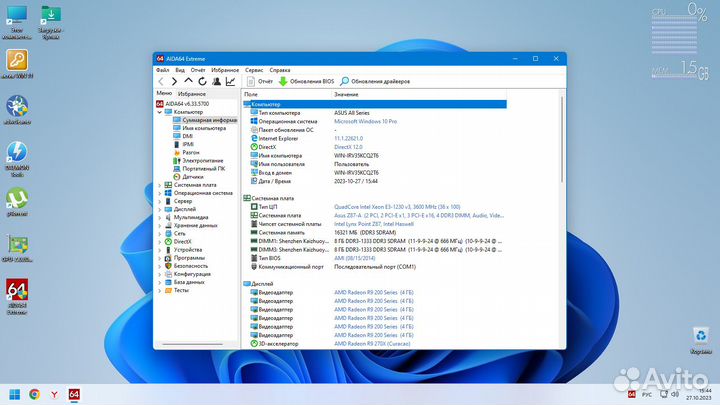This screenshot has height=405, width=720.
Task: Select the DMI tree item
Action: pyautogui.click(x=183, y=136)
